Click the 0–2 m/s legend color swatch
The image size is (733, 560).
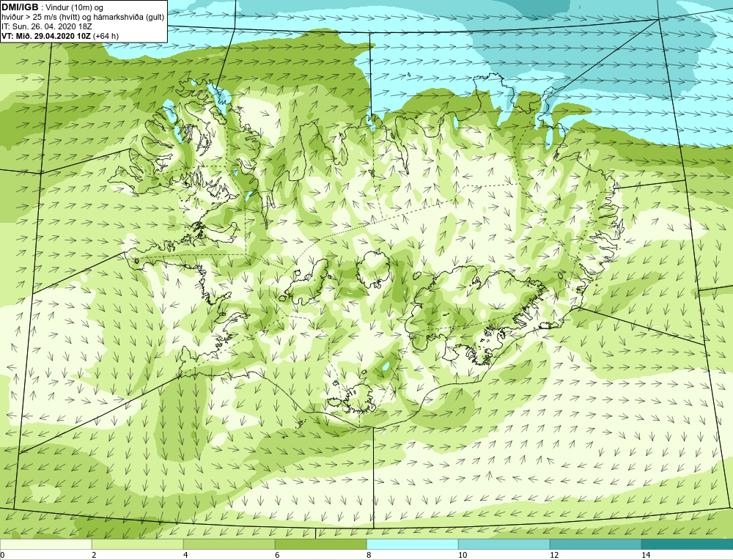(45, 544)
